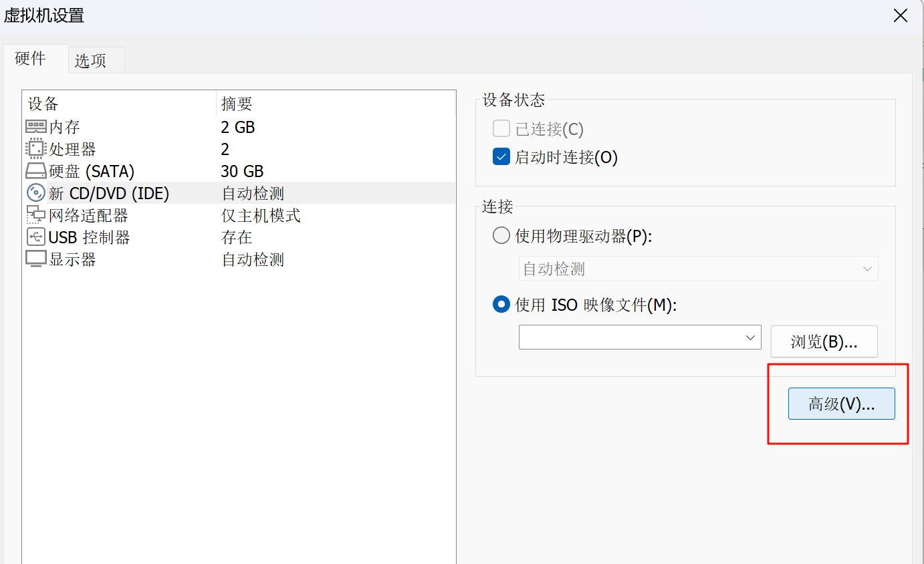This screenshot has width=924, height=564.
Task: Click the 摘要 column header
Action: (x=237, y=104)
